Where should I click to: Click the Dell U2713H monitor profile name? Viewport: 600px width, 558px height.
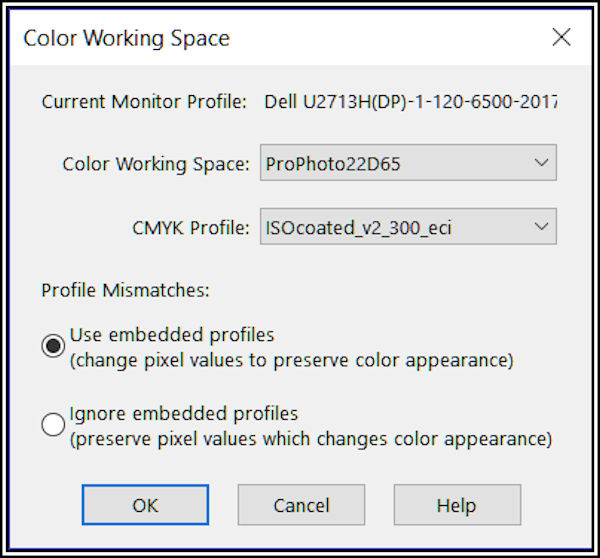coord(410,101)
